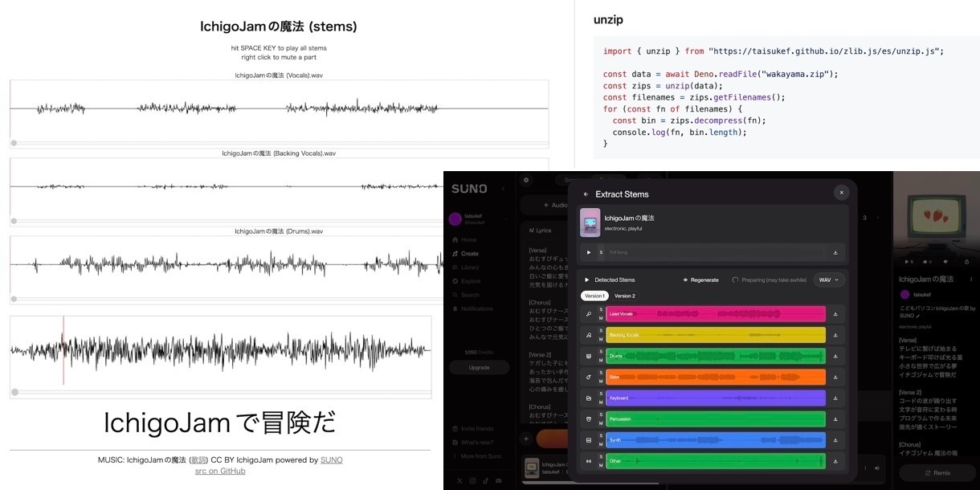Click the Vocals.wav seek slider handle
The height and width of the screenshot is (490, 980).
tap(14, 143)
